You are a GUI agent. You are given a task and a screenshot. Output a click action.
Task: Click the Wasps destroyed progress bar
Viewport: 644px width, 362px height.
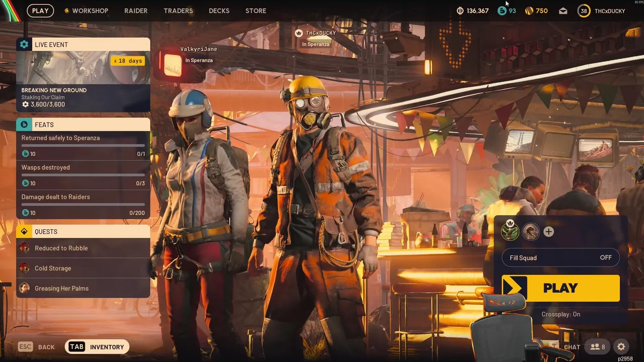[x=83, y=175]
